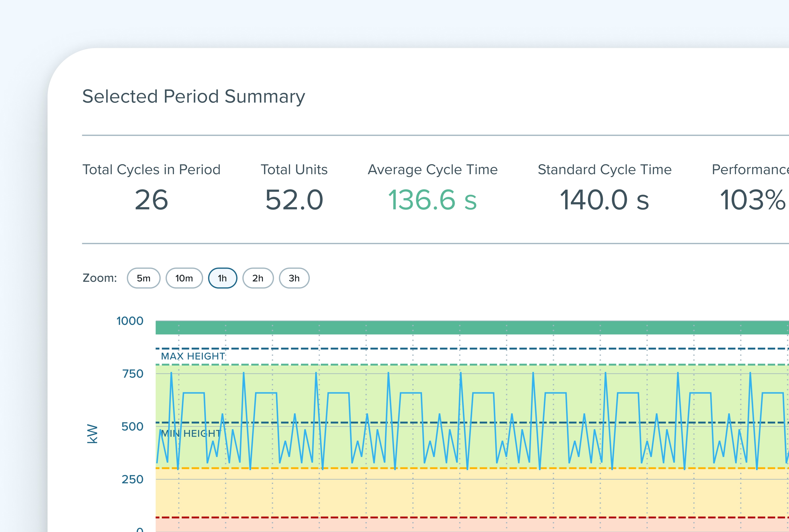Switch chart zoom to 2h

coord(258,278)
